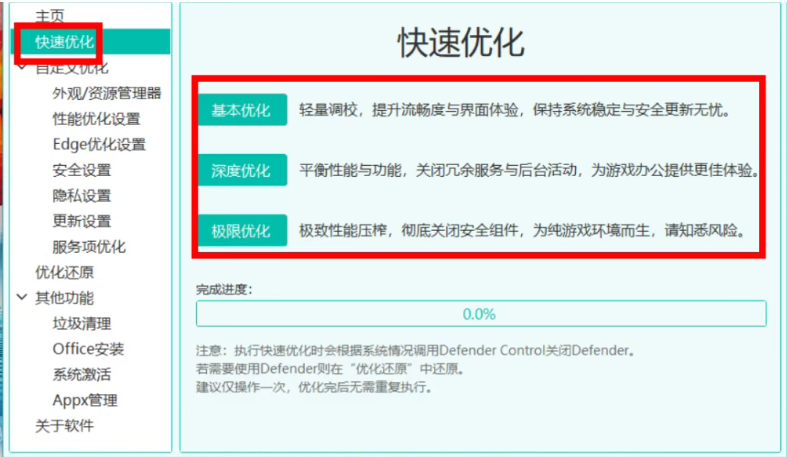Open Edge优化设置 page
Screen dimensions: 787x457
tap(99, 144)
